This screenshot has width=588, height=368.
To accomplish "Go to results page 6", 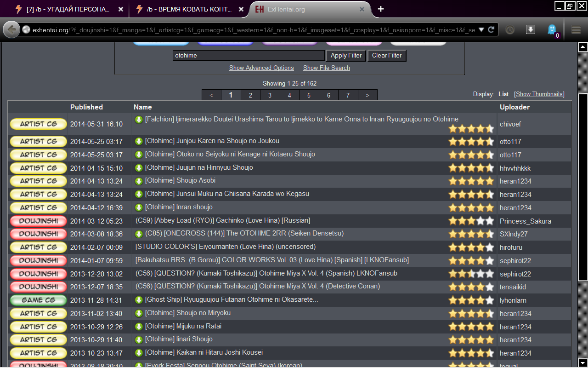I will (x=328, y=95).
